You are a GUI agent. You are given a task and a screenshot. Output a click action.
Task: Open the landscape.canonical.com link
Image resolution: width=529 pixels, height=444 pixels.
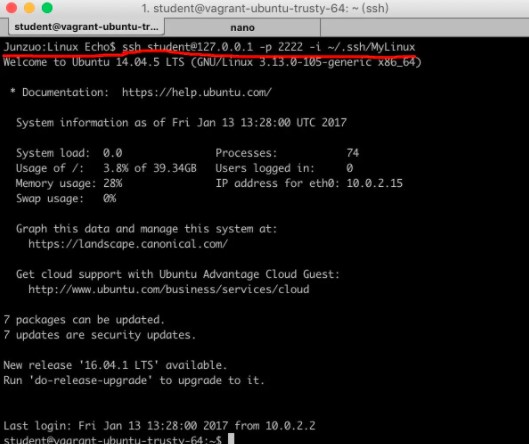[128, 244]
